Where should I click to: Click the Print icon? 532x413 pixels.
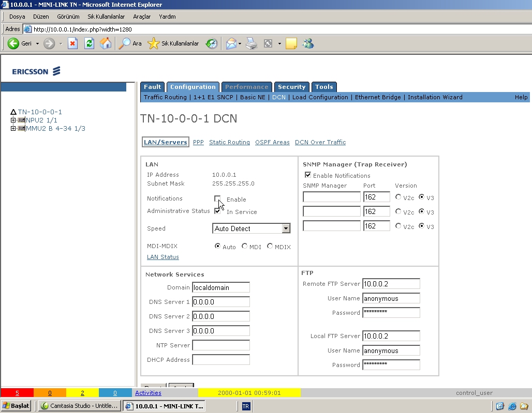pyautogui.click(x=252, y=43)
